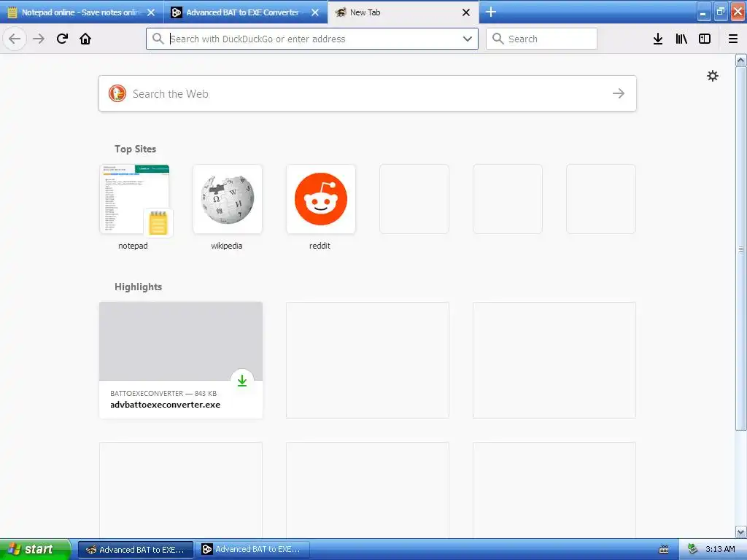This screenshot has width=747, height=560.
Task: Click the notepad site label
Action: [133, 246]
